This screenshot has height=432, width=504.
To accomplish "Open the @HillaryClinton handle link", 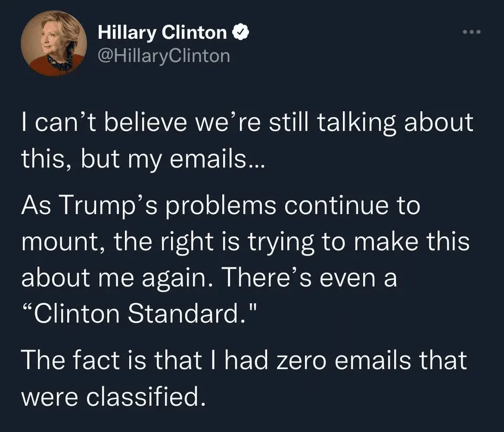I will click(x=164, y=55).
